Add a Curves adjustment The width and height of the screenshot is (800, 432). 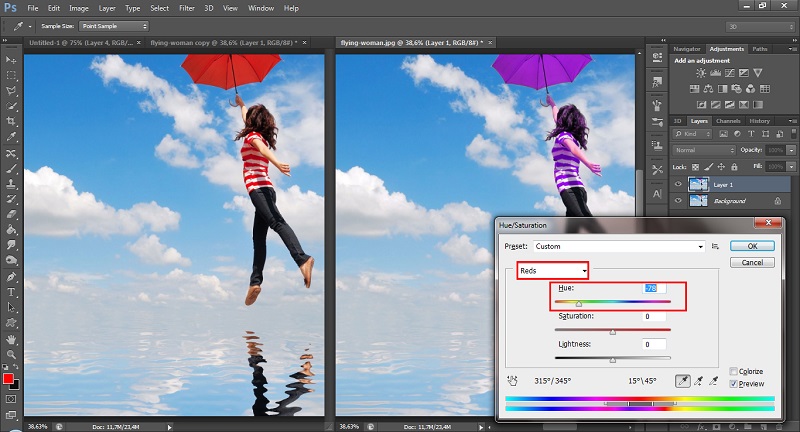(x=730, y=73)
